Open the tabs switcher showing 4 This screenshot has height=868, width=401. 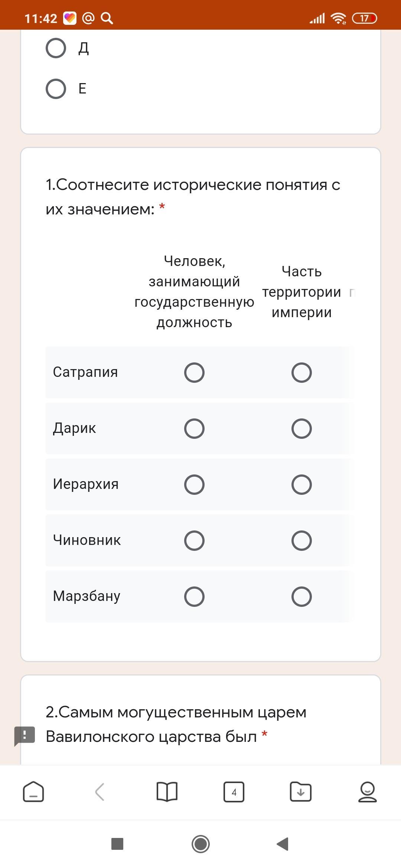point(234,792)
